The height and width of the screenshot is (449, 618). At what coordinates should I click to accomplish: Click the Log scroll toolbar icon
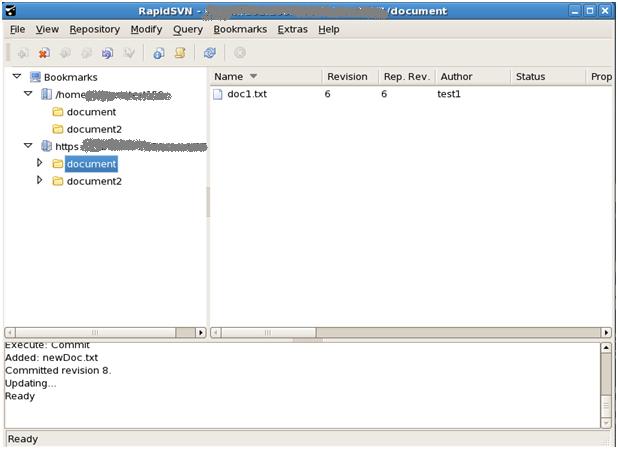(180, 53)
